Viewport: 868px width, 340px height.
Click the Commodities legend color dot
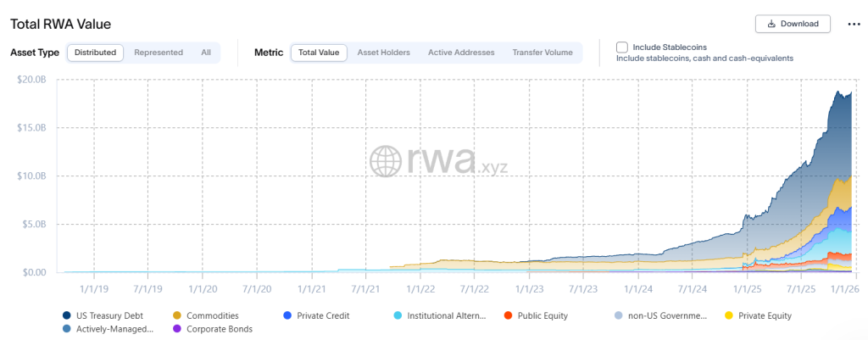177,315
